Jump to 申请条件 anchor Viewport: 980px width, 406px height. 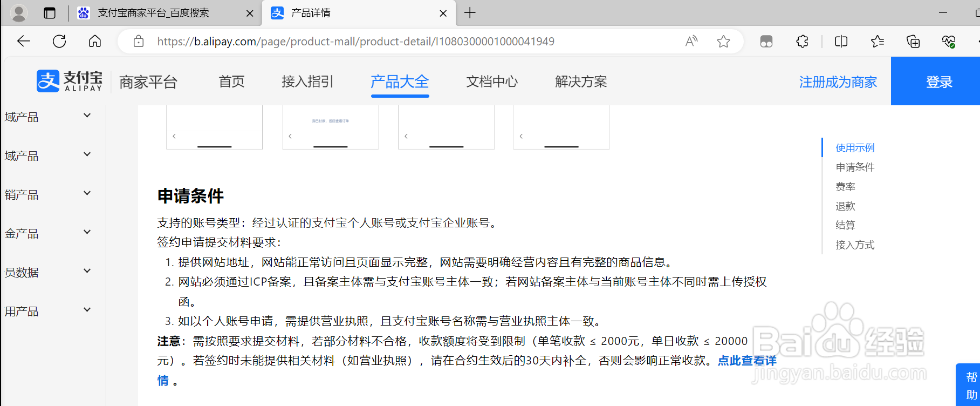855,167
